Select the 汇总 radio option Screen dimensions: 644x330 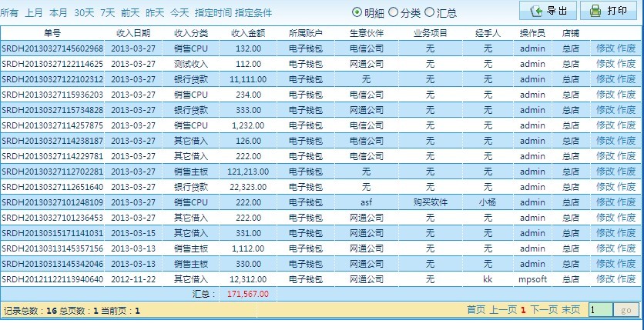coord(431,12)
